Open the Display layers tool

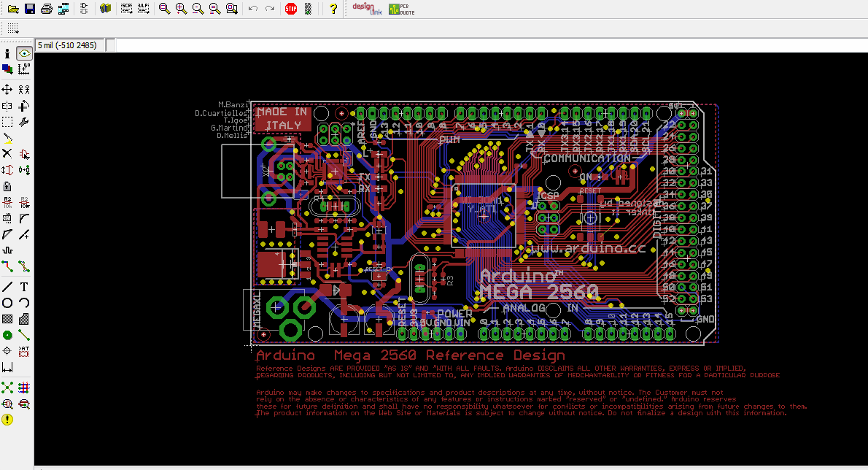pyautogui.click(x=7, y=69)
